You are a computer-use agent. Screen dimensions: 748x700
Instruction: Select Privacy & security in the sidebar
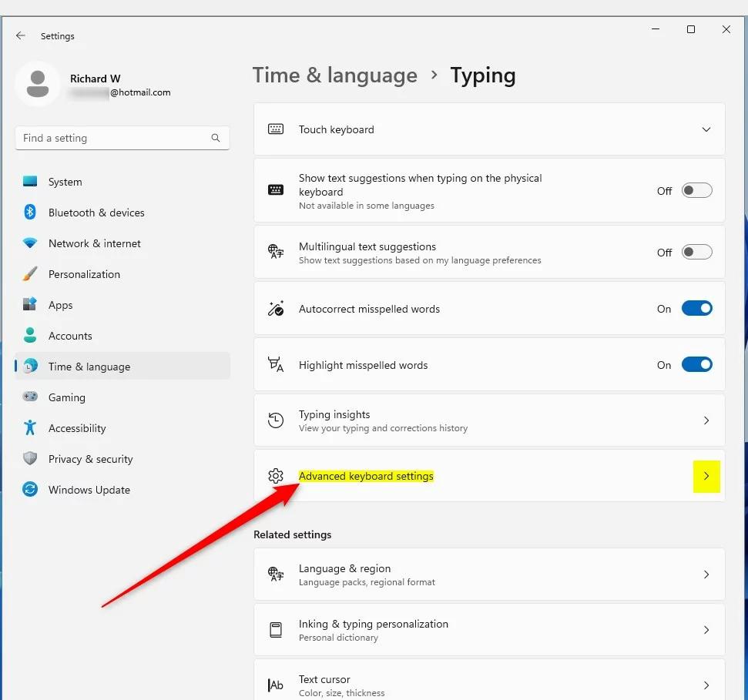[x=29, y=459]
